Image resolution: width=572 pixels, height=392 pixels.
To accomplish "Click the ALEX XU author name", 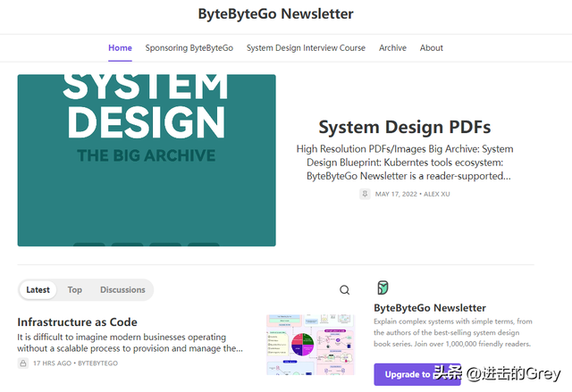I will [x=437, y=194].
